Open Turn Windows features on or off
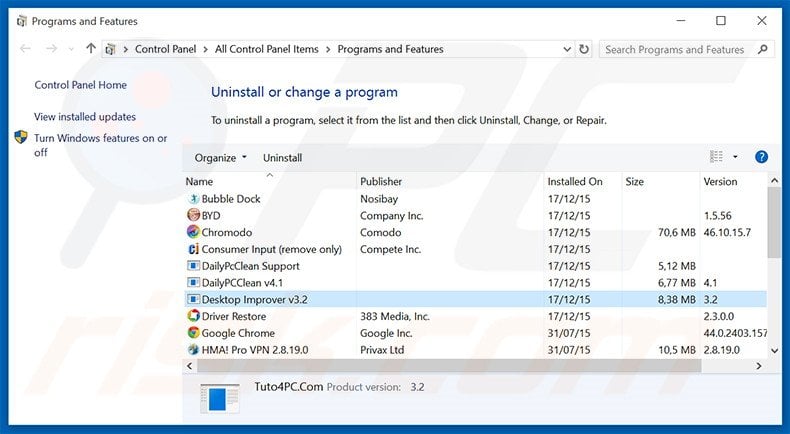The image size is (790, 434). [x=101, y=145]
